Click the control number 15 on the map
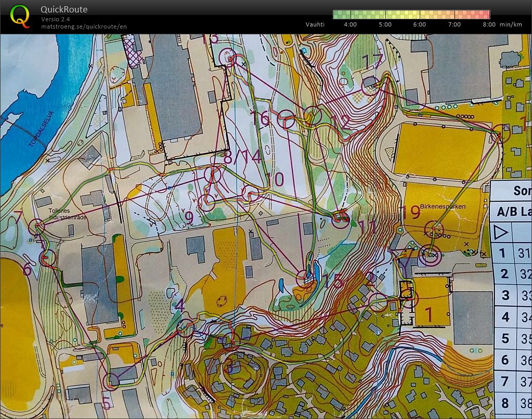The image size is (532, 419). tap(333, 281)
